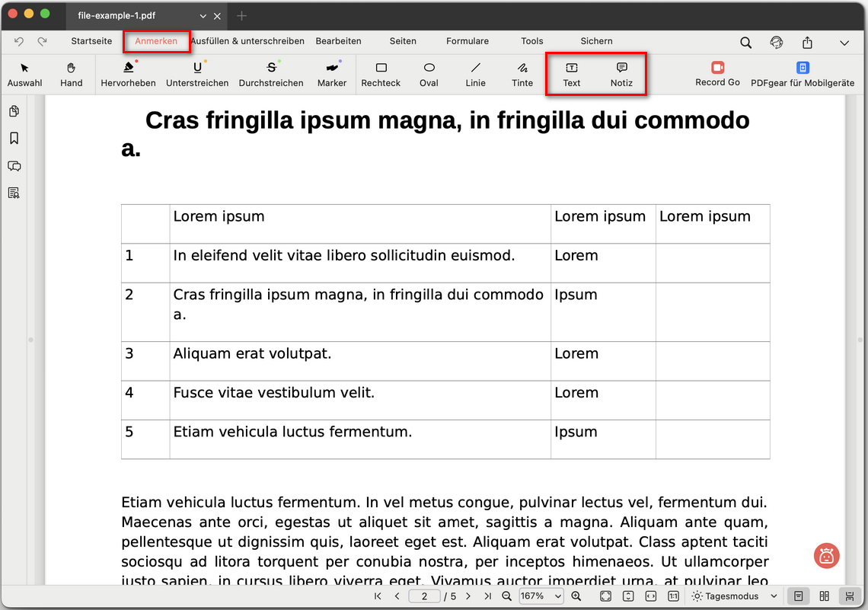Choose the Tinte ink drawing tool
This screenshot has height=610, width=868.
[522, 74]
